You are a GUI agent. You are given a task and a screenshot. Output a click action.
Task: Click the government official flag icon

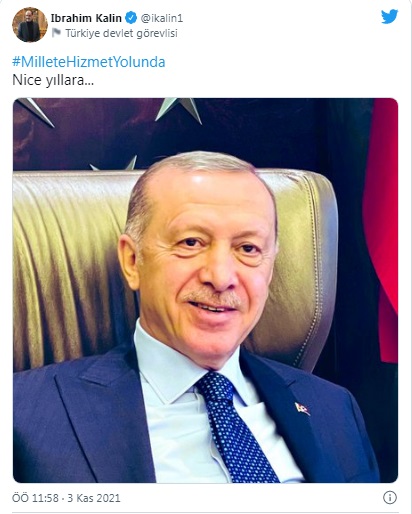pos(56,33)
